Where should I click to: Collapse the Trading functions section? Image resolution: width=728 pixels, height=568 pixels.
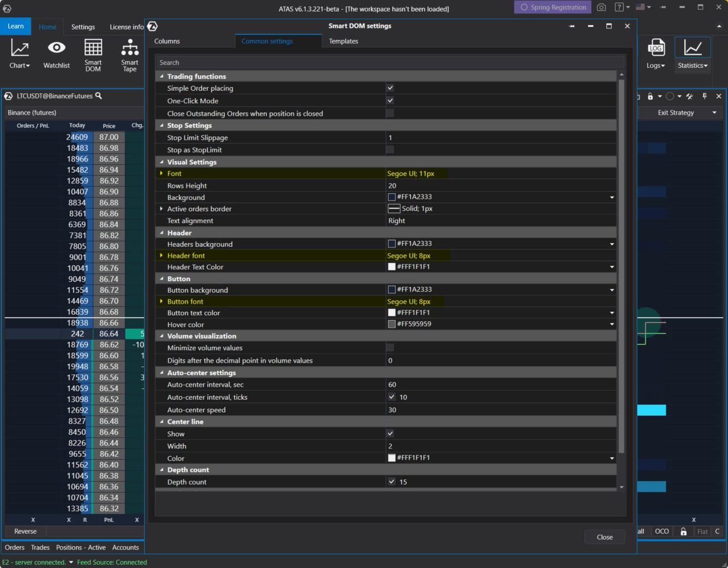[162, 76]
